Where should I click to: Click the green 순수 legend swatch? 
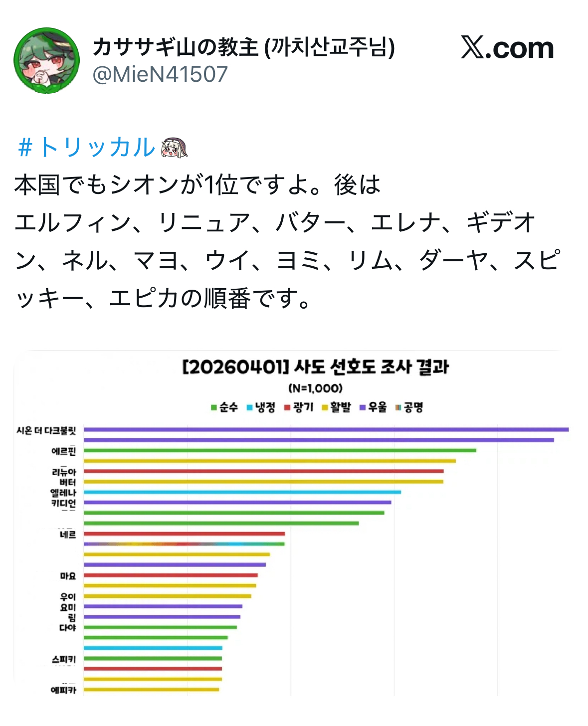214,408
